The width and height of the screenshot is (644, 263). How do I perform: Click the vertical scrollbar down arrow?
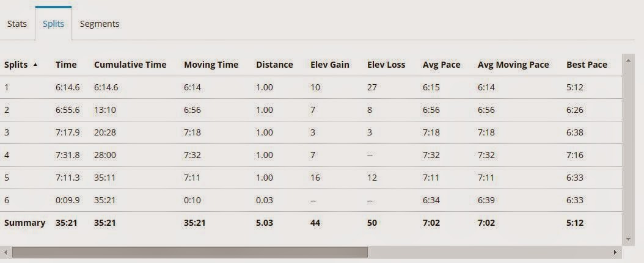click(x=628, y=239)
